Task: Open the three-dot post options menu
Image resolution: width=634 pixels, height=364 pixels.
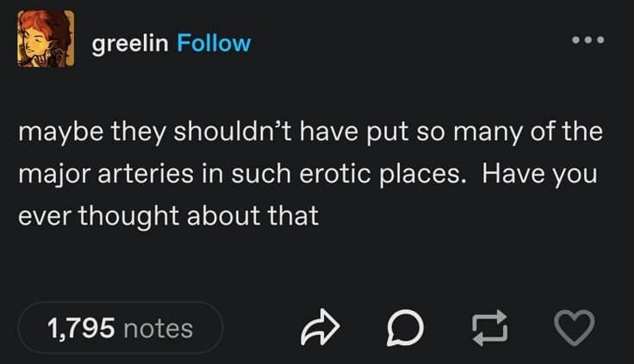Action: click(590, 40)
